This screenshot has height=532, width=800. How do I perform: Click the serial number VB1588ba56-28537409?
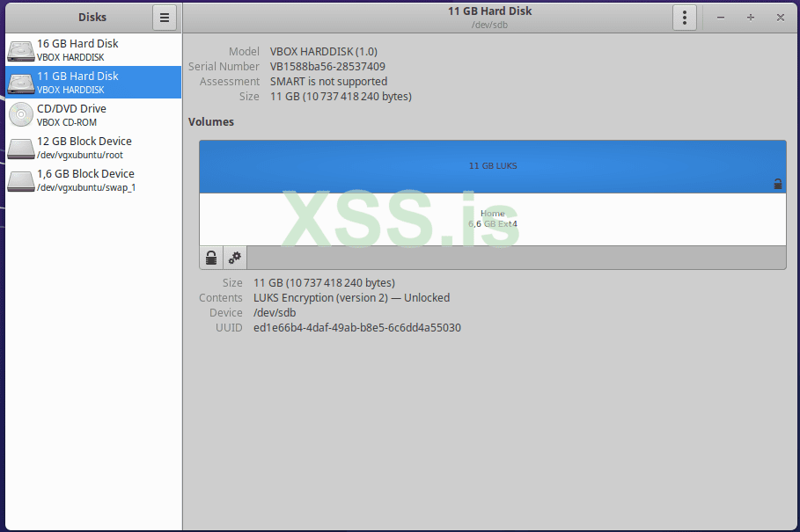click(x=327, y=67)
